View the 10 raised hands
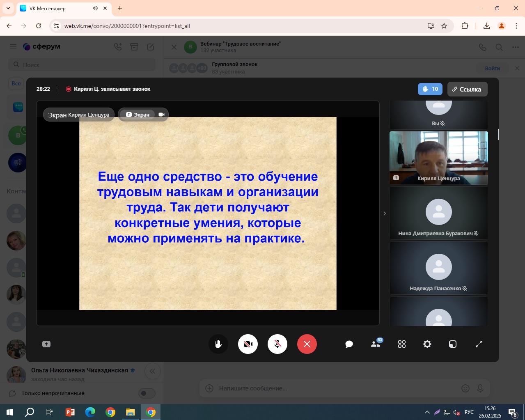The image size is (525, 420). [430, 89]
